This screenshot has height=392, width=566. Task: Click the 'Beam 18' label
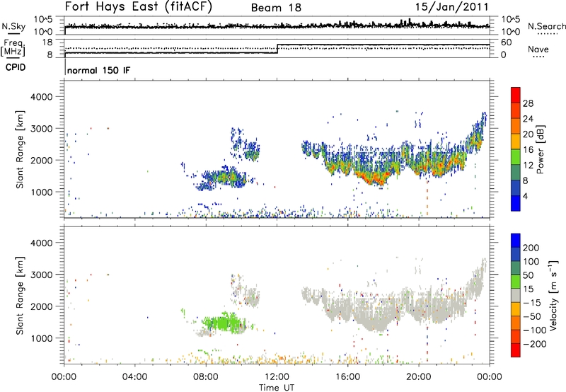click(276, 8)
